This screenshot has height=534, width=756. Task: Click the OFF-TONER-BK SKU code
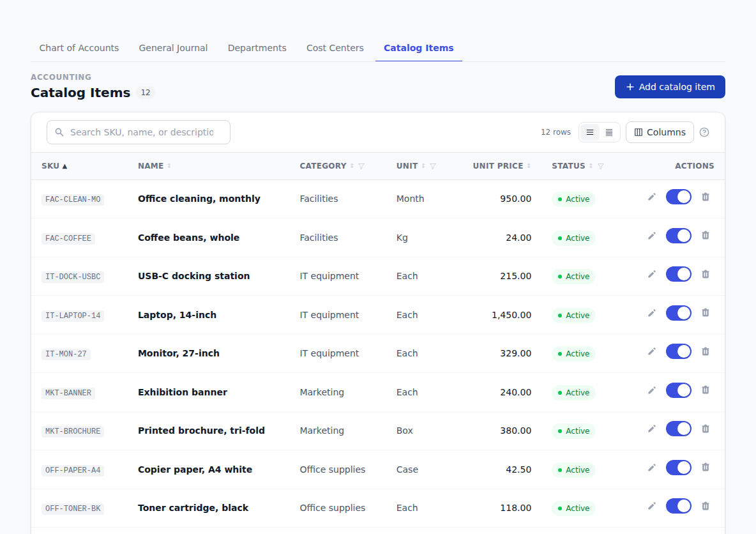click(x=73, y=508)
